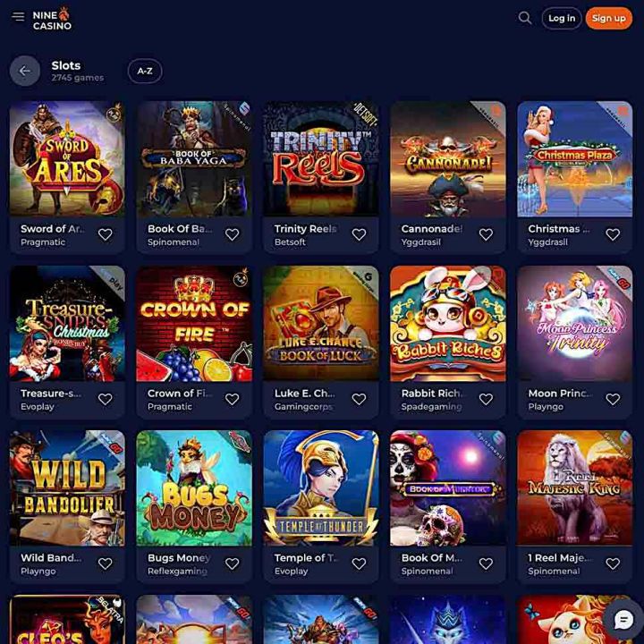Click the Nine Casino logo
The width and height of the screenshot is (644, 644).
(x=52, y=19)
